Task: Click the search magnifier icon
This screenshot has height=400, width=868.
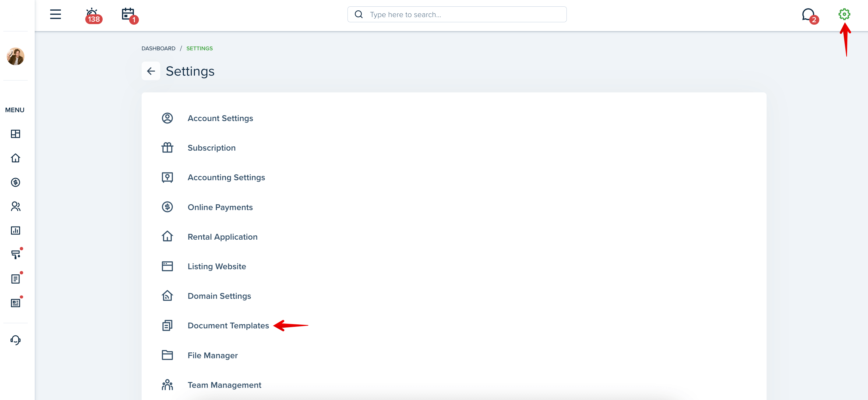Action: coord(358,15)
